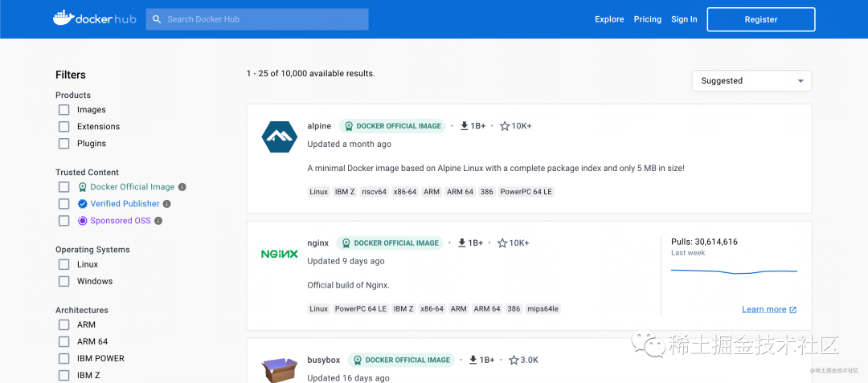Click the Updated a month ago text
The height and width of the screenshot is (383, 868).
350,144
